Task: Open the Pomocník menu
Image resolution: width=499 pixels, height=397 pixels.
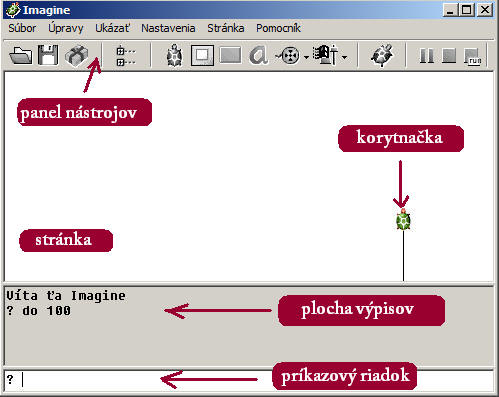Action: click(278, 28)
